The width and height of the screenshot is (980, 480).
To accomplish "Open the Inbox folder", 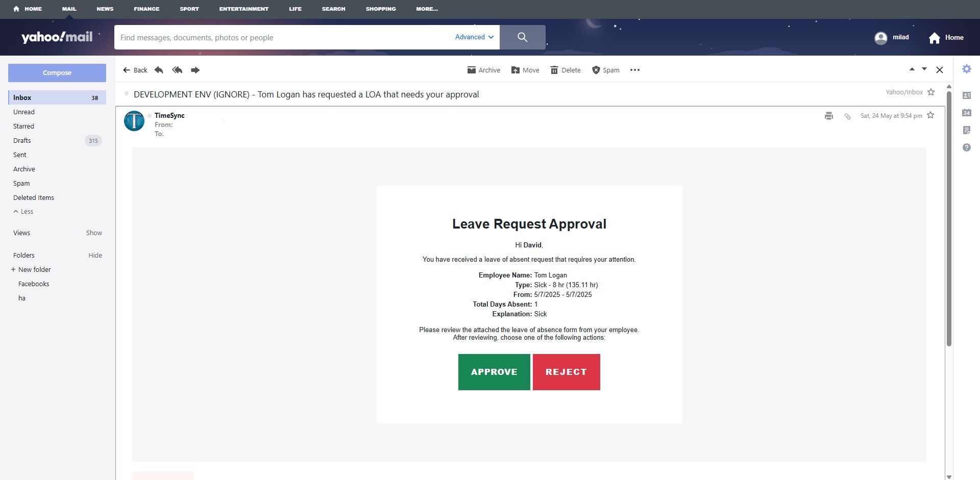I will click(x=57, y=97).
